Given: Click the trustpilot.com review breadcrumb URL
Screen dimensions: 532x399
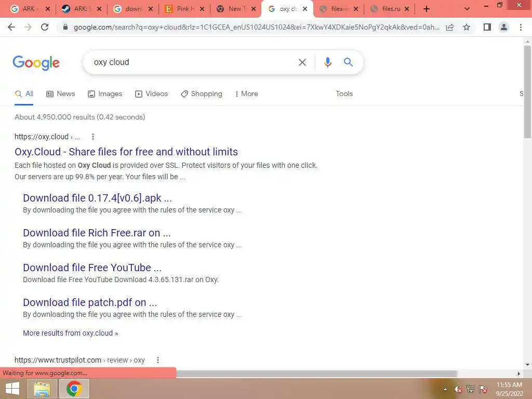Looking at the screenshot, I should tap(79, 360).
